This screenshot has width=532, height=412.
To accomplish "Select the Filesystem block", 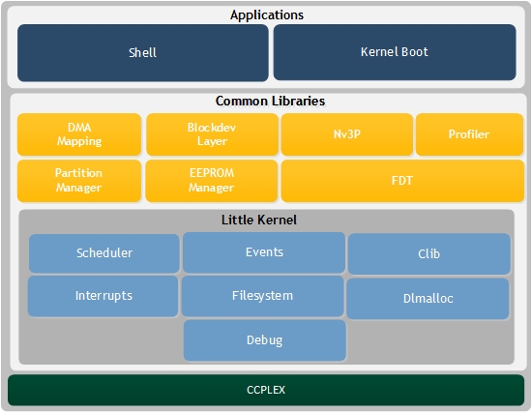I will [x=262, y=296].
